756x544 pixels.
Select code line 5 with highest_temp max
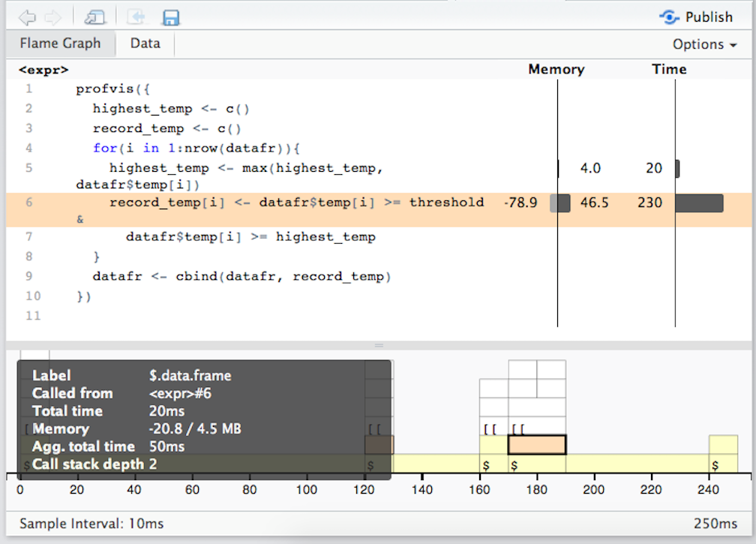(246, 168)
